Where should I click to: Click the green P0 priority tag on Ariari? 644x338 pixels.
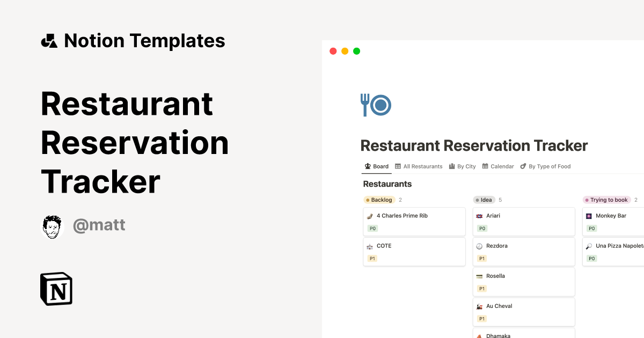pyautogui.click(x=482, y=228)
